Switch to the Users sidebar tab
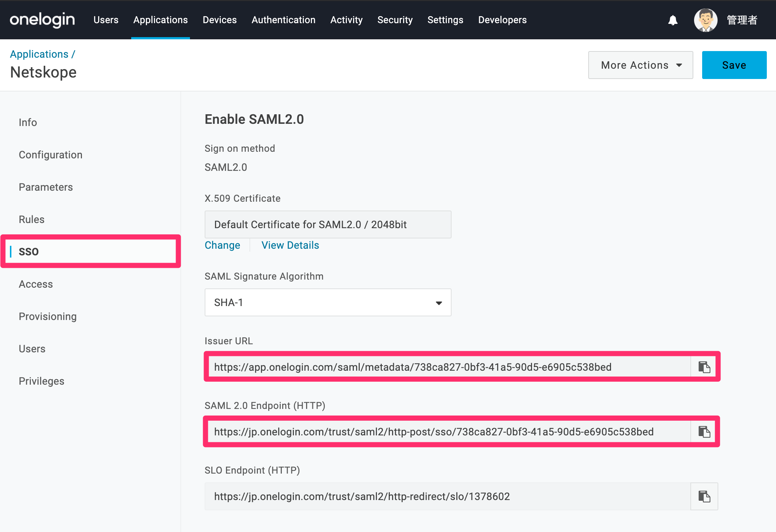Viewport: 776px width, 532px height. pos(32,349)
